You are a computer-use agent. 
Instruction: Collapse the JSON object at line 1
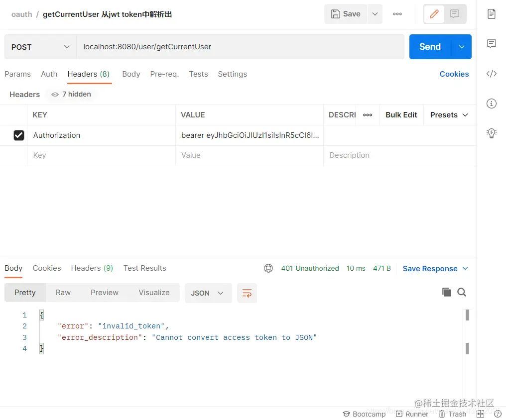pos(41,315)
